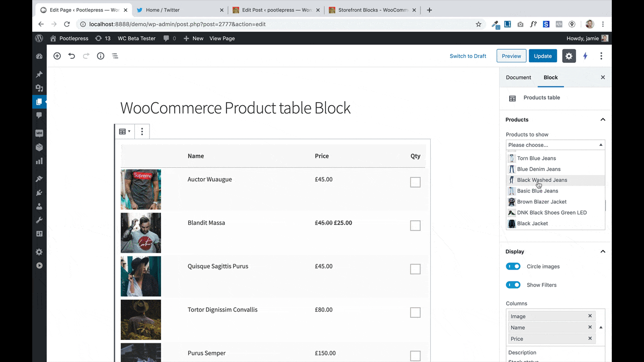Click the updates icon showing 13
Screen dimensions: 644x362
pos(103,38)
